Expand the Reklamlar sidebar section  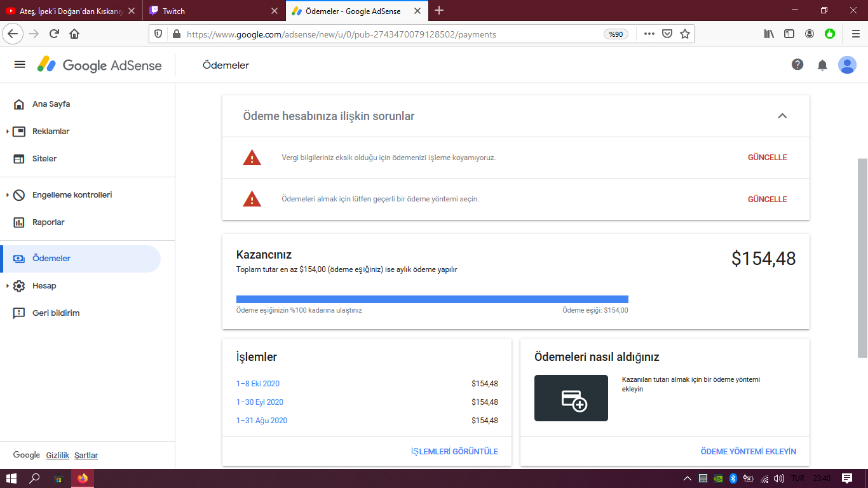tap(7, 132)
